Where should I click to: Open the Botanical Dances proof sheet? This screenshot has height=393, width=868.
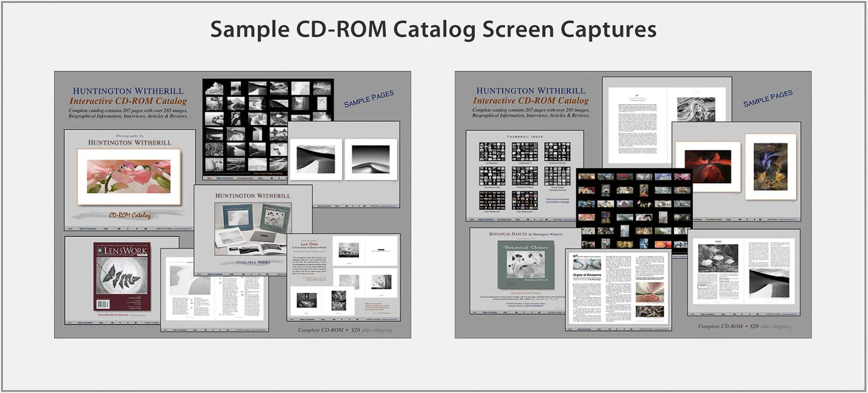click(x=557, y=152)
